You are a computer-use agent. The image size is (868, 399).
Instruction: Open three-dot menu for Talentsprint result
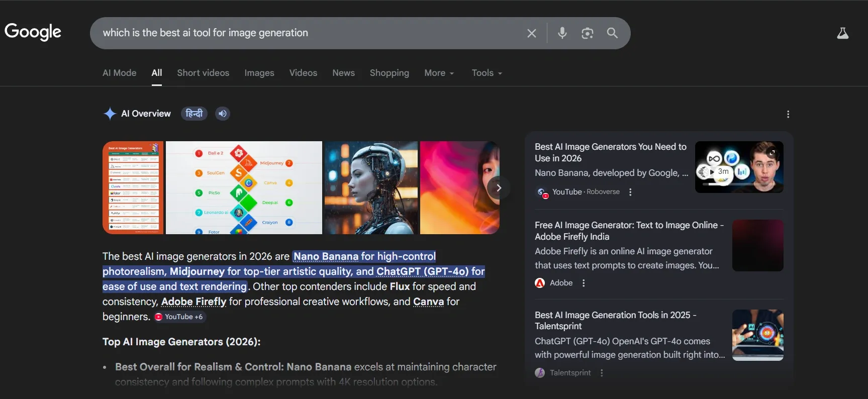pyautogui.click(x=602, y=373)
